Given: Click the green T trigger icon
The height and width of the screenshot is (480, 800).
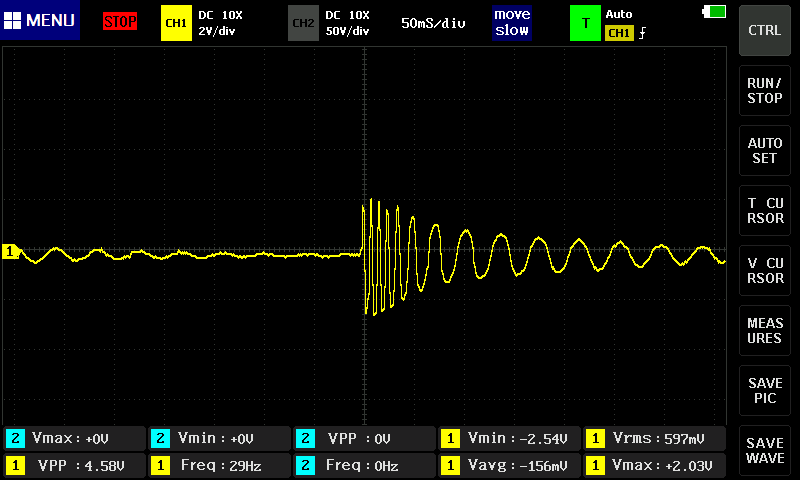Looking at the screenshot, I should point(584,22).
